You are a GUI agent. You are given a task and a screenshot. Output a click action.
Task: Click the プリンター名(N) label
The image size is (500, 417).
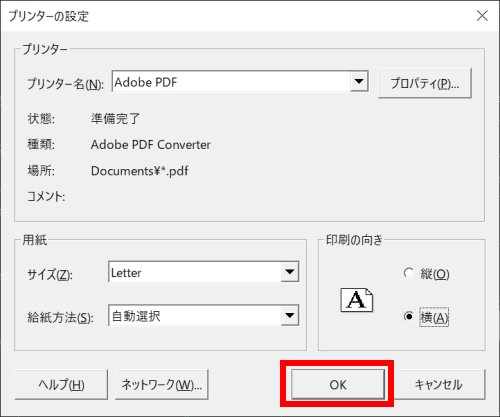pyautogui.click(x=65, y=83)
